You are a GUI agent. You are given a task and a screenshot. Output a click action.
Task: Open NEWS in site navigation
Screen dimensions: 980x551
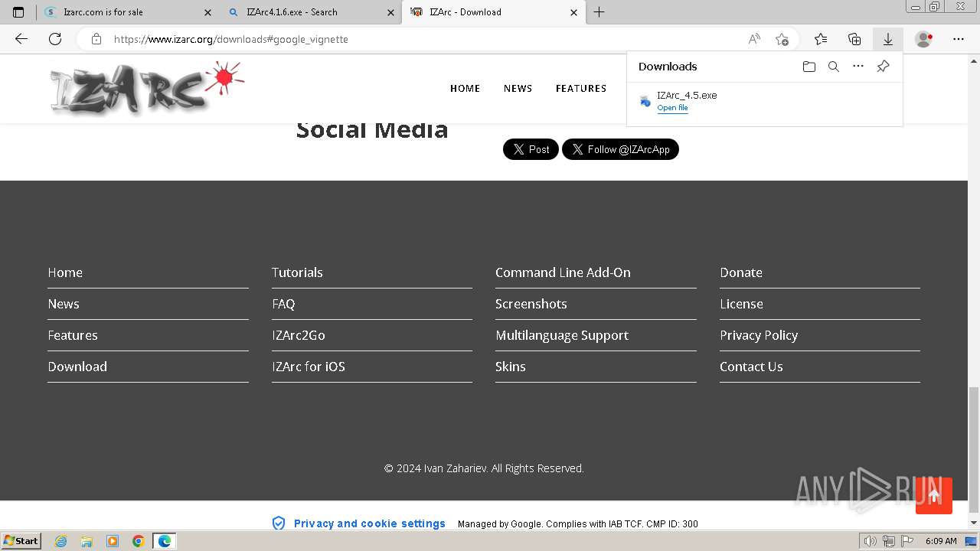coord(518,89)
